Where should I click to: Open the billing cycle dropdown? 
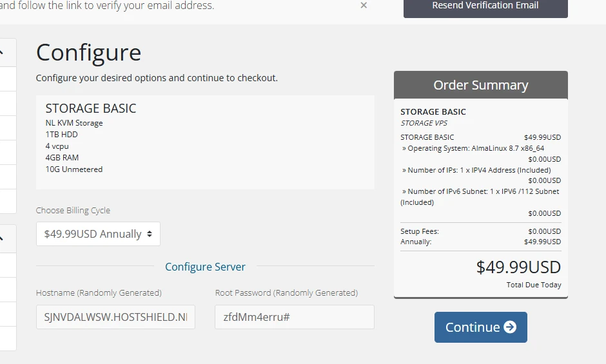click(x=98, y=234)
